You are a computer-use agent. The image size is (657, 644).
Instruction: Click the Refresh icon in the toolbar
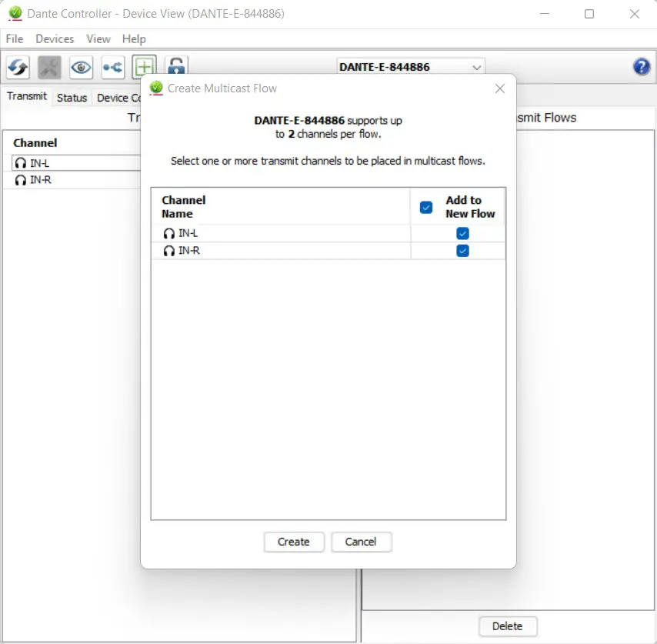click(17, 67)
